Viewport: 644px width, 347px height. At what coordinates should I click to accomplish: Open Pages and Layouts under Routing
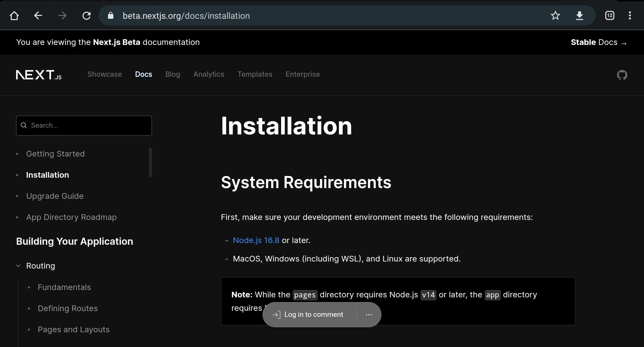click(73, 330)
